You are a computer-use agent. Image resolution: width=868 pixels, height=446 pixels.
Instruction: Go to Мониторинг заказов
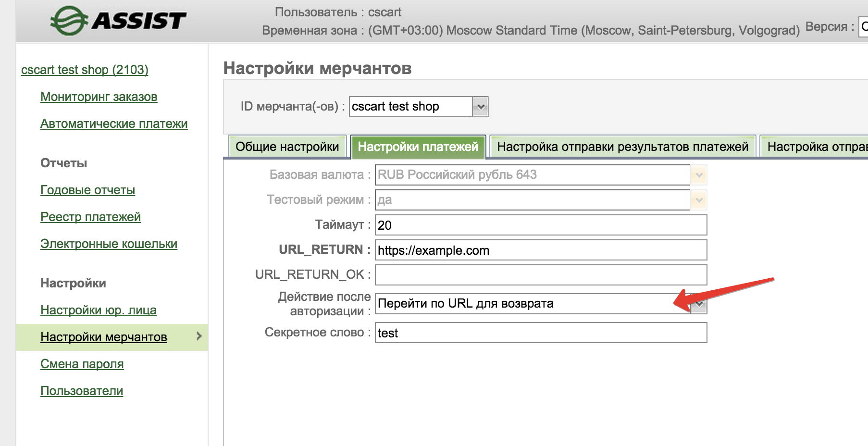[x=99, y=97]
